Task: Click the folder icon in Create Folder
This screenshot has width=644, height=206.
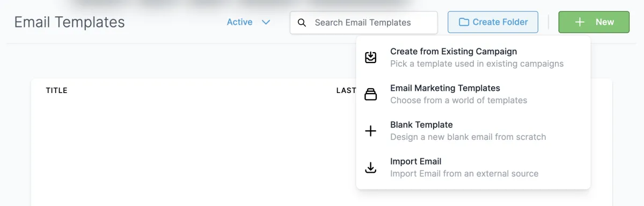Action: pos(464,22)
